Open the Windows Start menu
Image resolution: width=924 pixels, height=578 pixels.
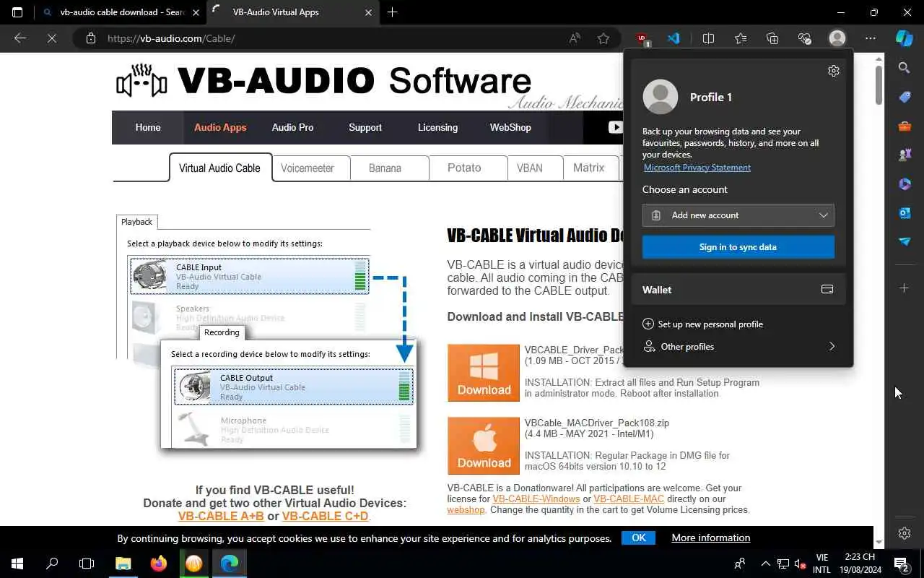(17, 564)
